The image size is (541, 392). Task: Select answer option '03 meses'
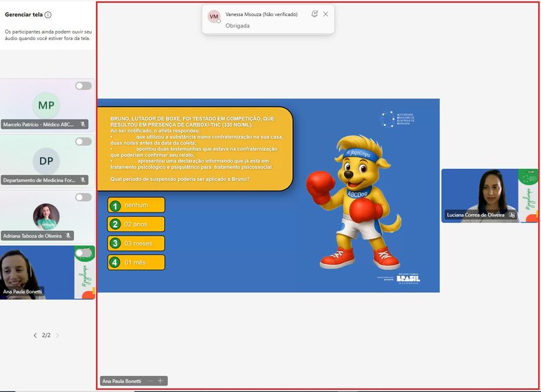coord(137,243)
